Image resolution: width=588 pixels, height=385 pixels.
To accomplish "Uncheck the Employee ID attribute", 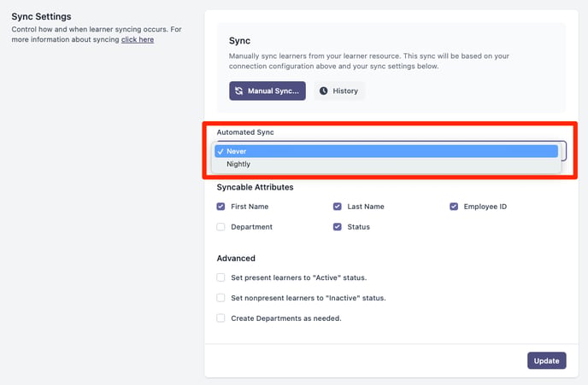I will pos(454,207).
